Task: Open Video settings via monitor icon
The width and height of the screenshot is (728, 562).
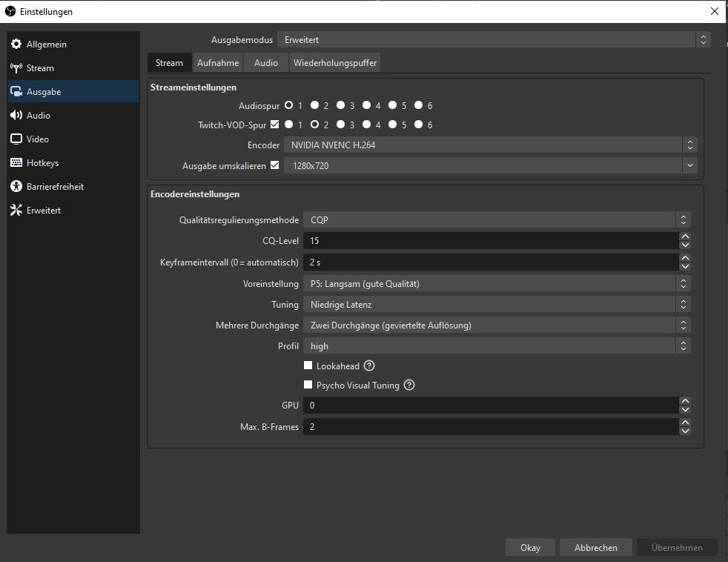Action: pos(16,139)
